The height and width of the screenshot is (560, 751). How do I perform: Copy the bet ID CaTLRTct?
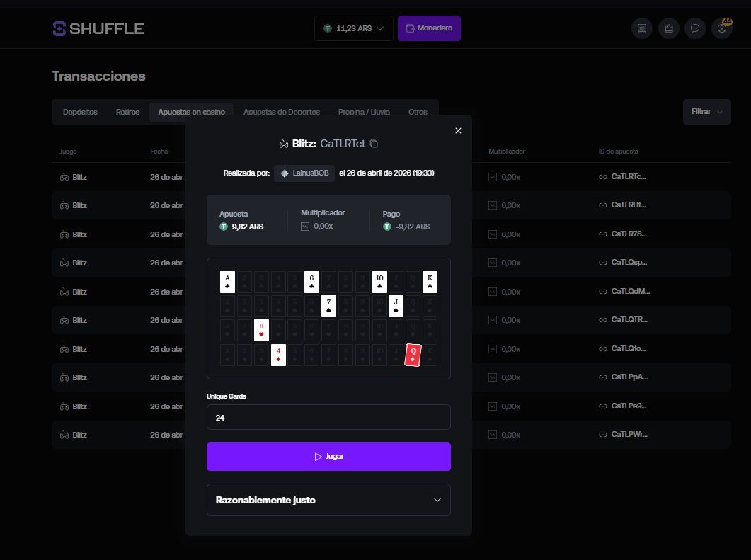[374, 144]
